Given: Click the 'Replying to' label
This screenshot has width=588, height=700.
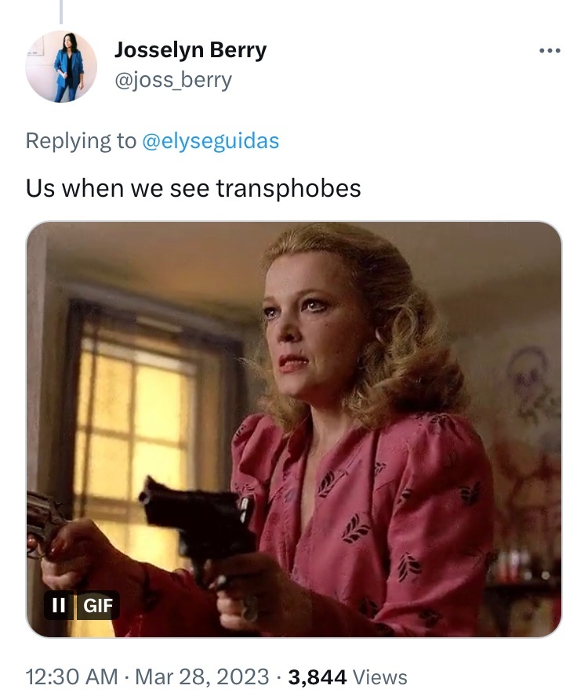Looking at the screenshot, I should [x=81, y=140].
